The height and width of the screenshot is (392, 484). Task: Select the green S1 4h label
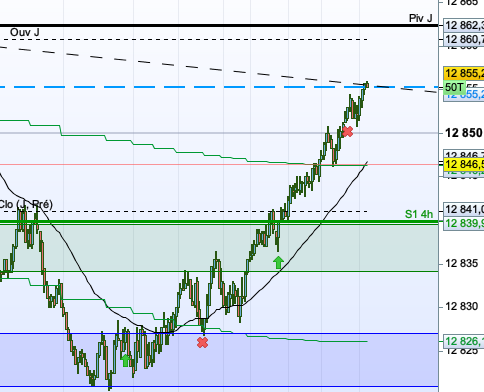click(x=419, y=214)
